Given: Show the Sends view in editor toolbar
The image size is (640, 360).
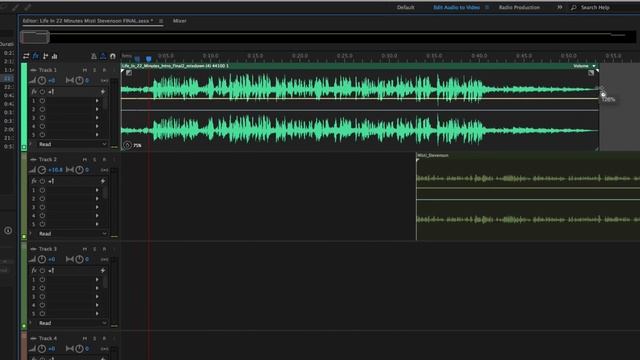Looking at the screenshot, I should 45,56.
